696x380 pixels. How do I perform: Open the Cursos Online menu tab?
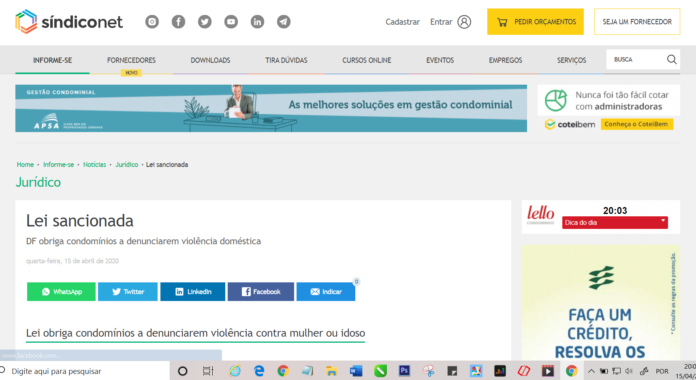pyautogui.click(x=367, y=60)
